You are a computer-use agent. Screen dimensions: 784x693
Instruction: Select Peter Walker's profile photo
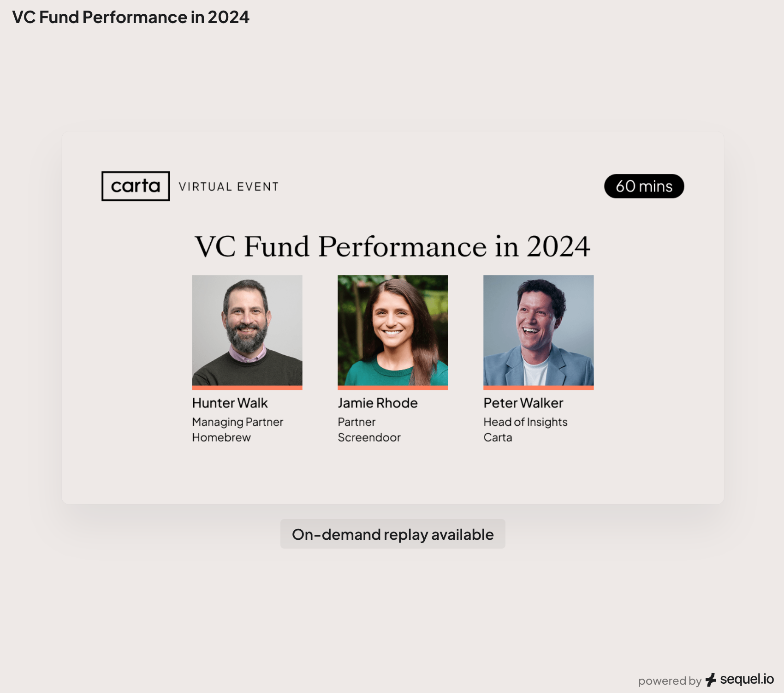click(x=538, y=330)
